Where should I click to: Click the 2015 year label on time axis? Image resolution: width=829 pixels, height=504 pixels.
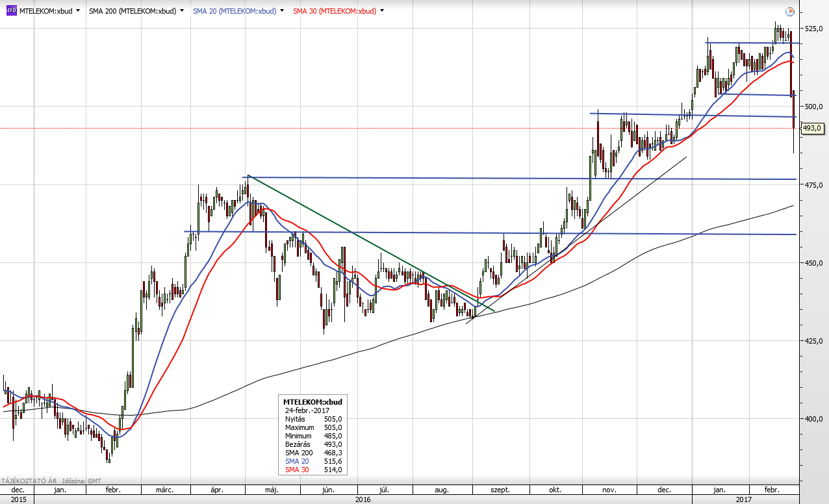click(x=18, y=499)
